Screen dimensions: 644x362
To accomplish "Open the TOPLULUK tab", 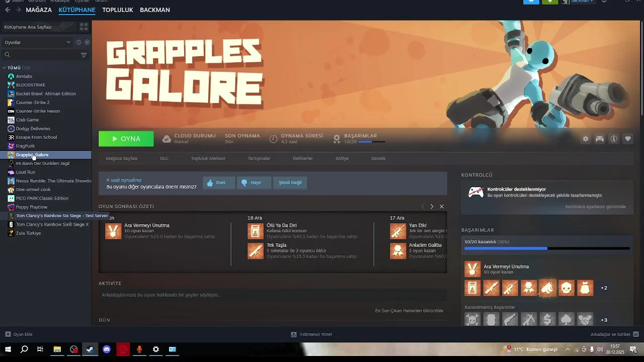I will pyautogui.click(x=118, y=10).
